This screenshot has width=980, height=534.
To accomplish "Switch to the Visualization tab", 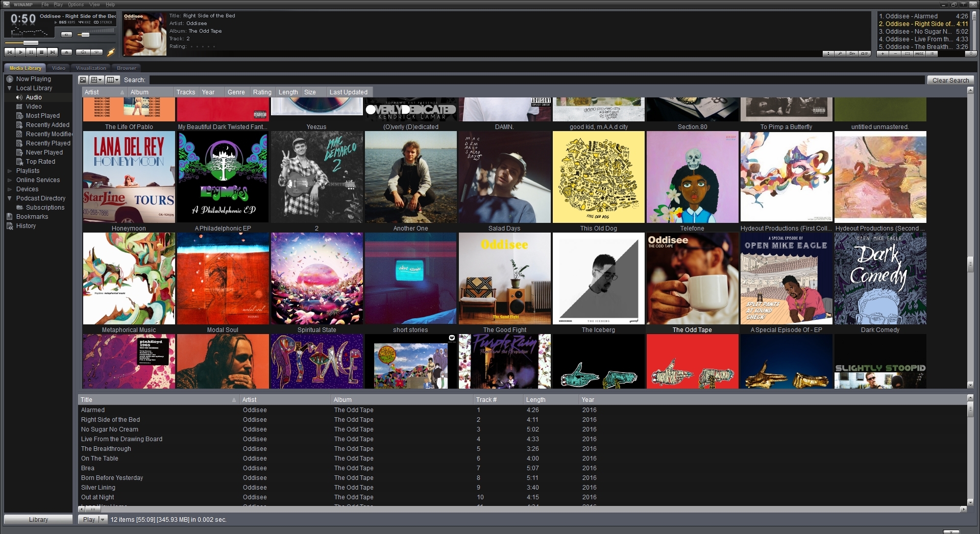I will coord(91,68).
